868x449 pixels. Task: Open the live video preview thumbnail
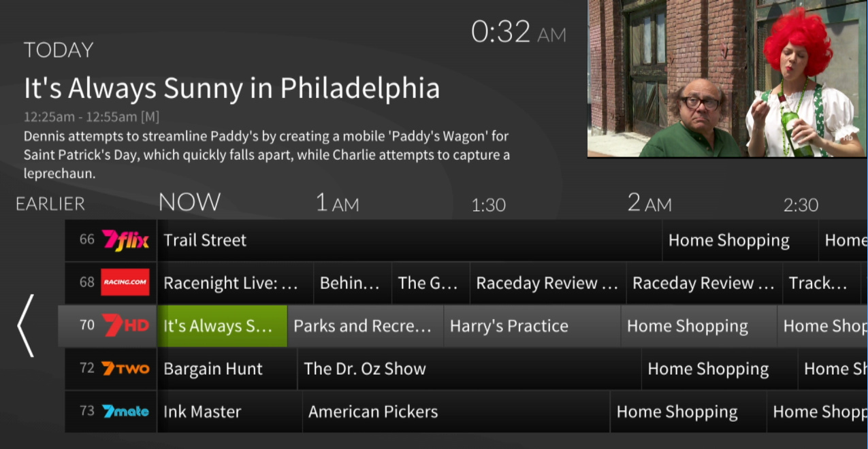pyautogui.click(x=727, y=78)
